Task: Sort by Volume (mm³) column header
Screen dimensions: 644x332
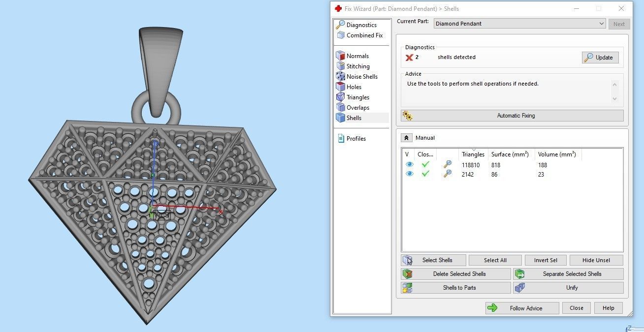Action: pos(558,154)
